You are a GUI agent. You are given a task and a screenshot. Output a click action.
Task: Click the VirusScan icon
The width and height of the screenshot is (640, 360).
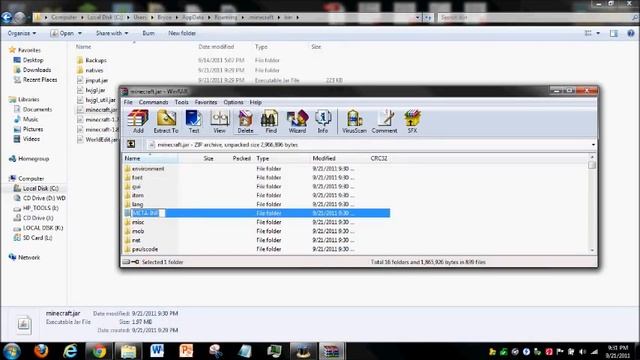[354, 121]
